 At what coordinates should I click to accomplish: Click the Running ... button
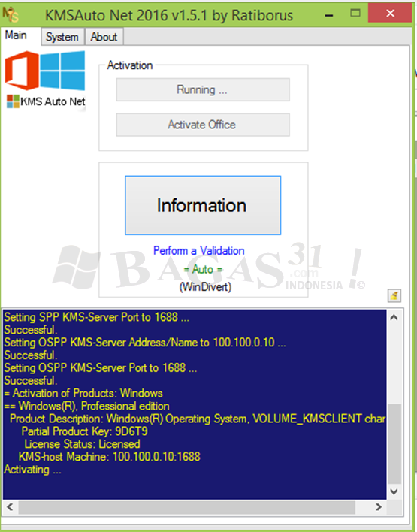pyautogui.click(x=203, y=90)
